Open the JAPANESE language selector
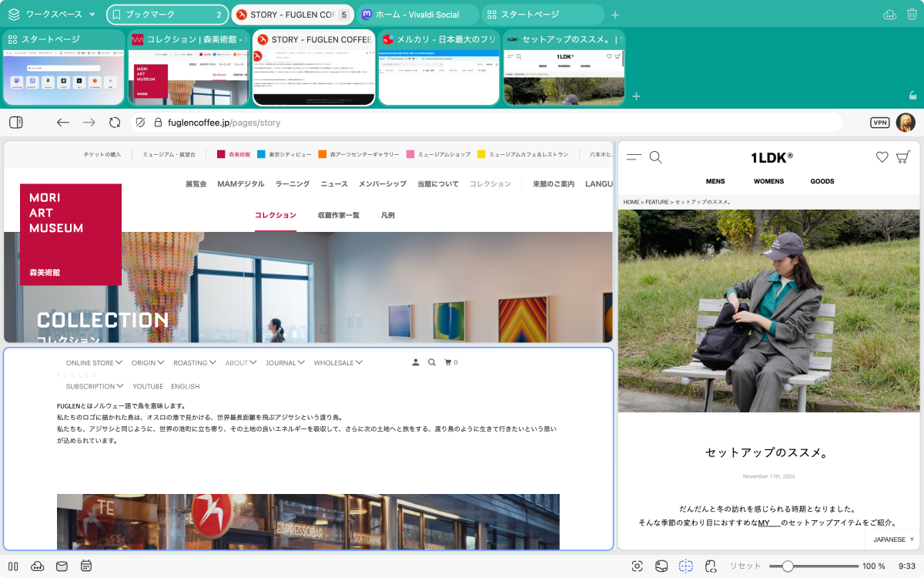924x578 pixels. click(x=893, y=539)
